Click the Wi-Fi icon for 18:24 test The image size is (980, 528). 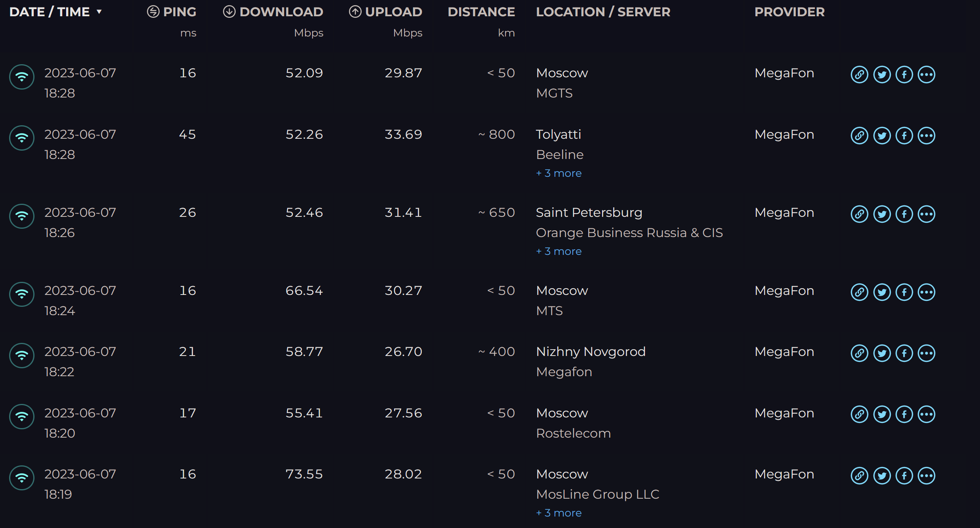pyautogui.click(x=22, y=295)
